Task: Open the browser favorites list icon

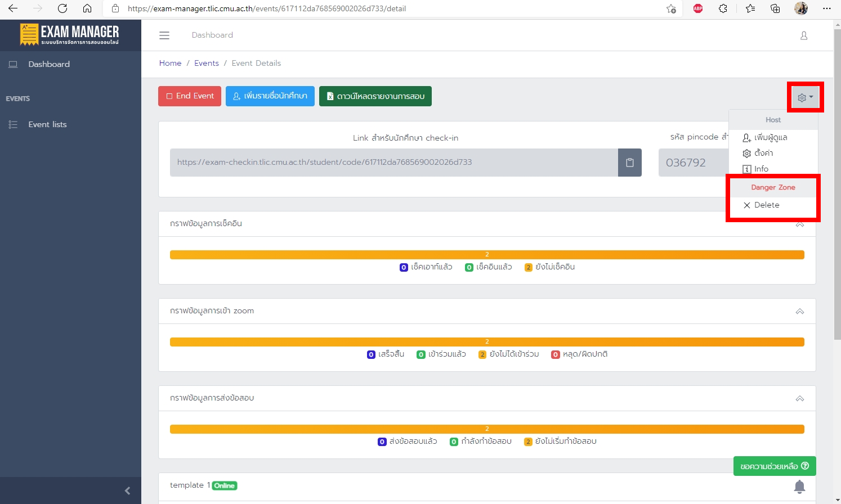Action: coord(750,8)
